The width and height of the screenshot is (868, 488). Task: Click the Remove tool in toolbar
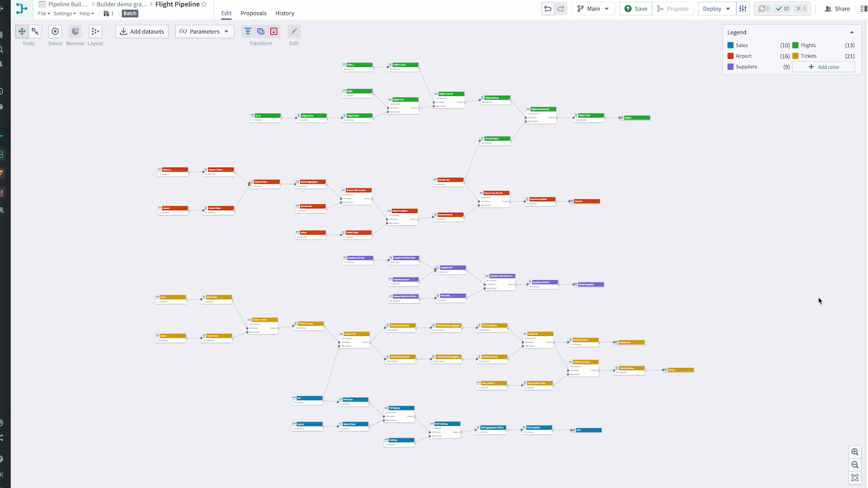point(75,31)
